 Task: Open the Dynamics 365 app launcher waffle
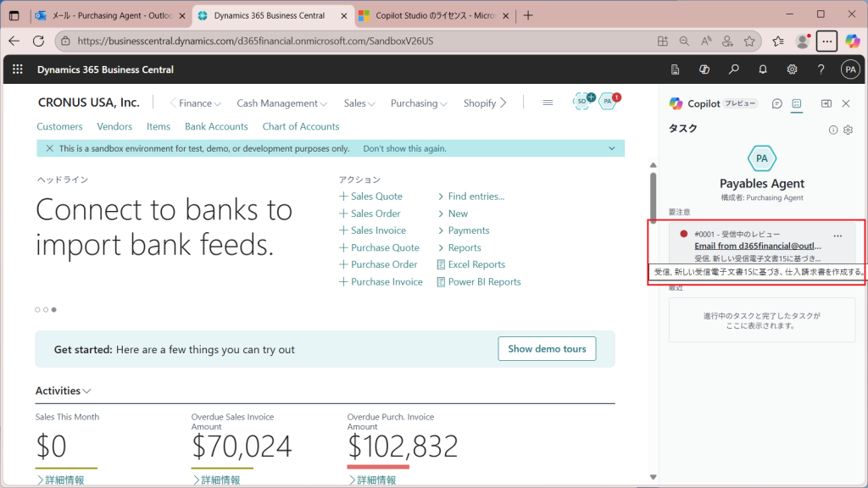tap(18, 69)
